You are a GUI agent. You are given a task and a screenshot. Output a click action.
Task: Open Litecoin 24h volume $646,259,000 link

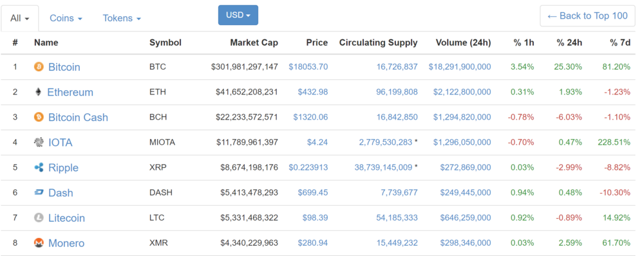point(466,218)
